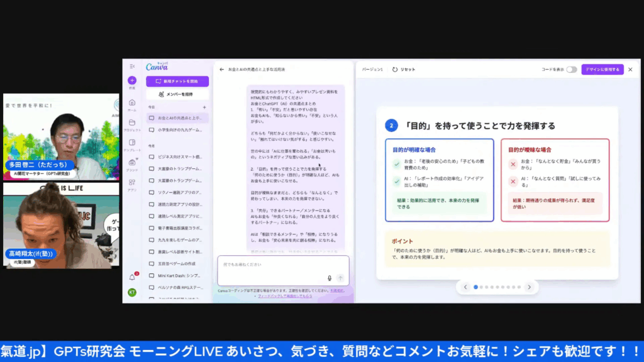Click the chat message input field

pyautogui.click(x=284, y=270)
